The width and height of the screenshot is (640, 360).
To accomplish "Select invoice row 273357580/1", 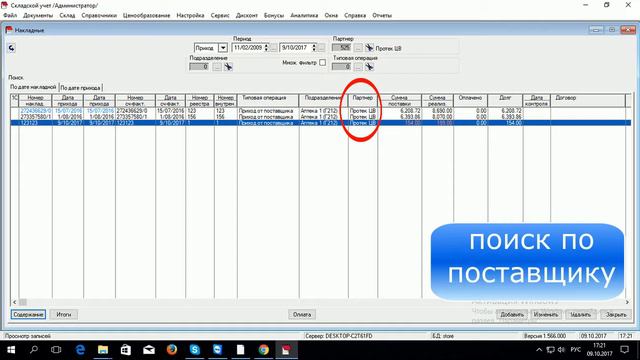I will (x=320, y=117).
